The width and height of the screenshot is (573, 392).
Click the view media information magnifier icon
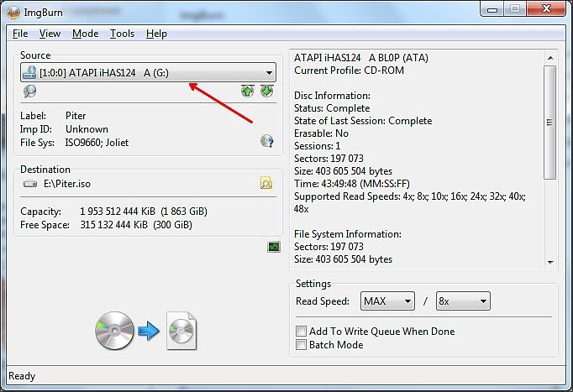click(x=30, y=91)
